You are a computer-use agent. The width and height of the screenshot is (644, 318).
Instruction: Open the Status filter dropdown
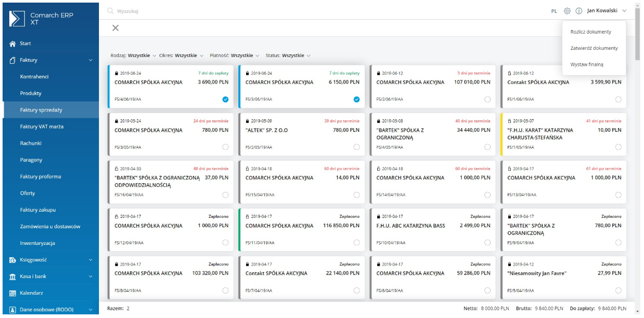(x=288, y=56)
